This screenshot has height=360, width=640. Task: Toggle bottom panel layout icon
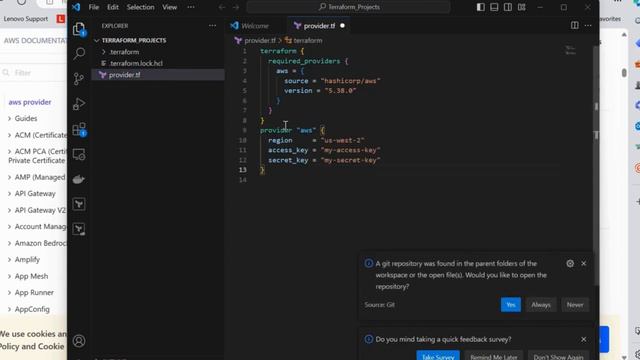coord(494,7)
